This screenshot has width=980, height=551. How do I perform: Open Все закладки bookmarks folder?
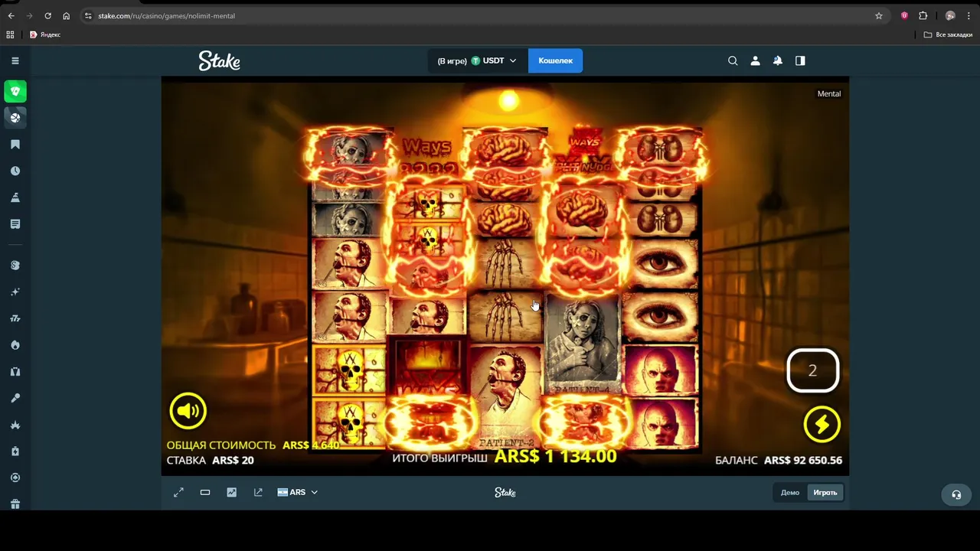pos(948,34)
